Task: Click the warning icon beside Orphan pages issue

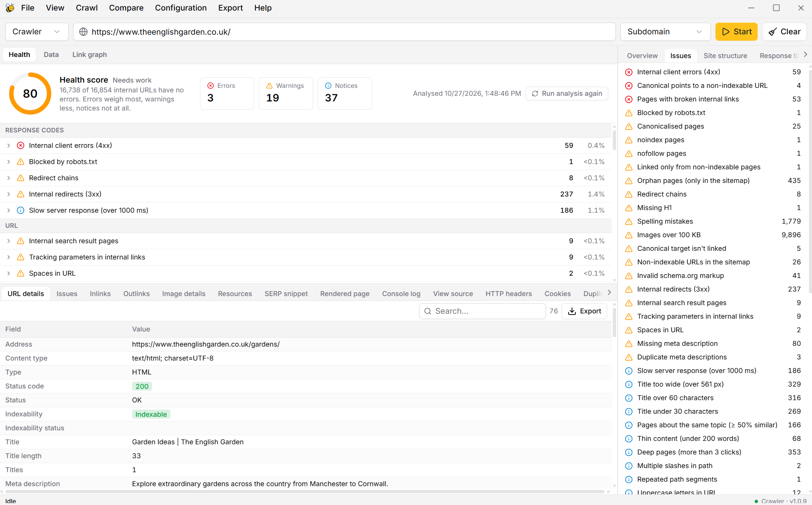Action: click(x=629, y=181)
